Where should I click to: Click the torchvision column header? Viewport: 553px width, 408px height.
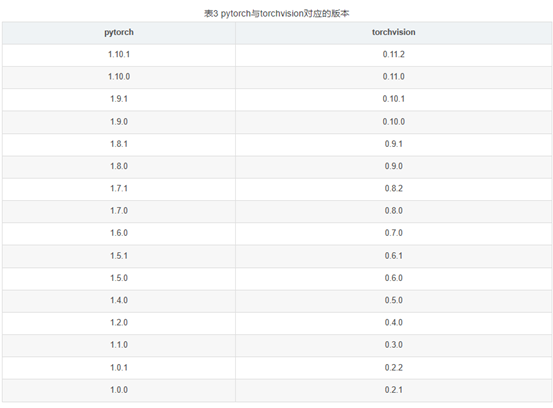tap(393, 32)
